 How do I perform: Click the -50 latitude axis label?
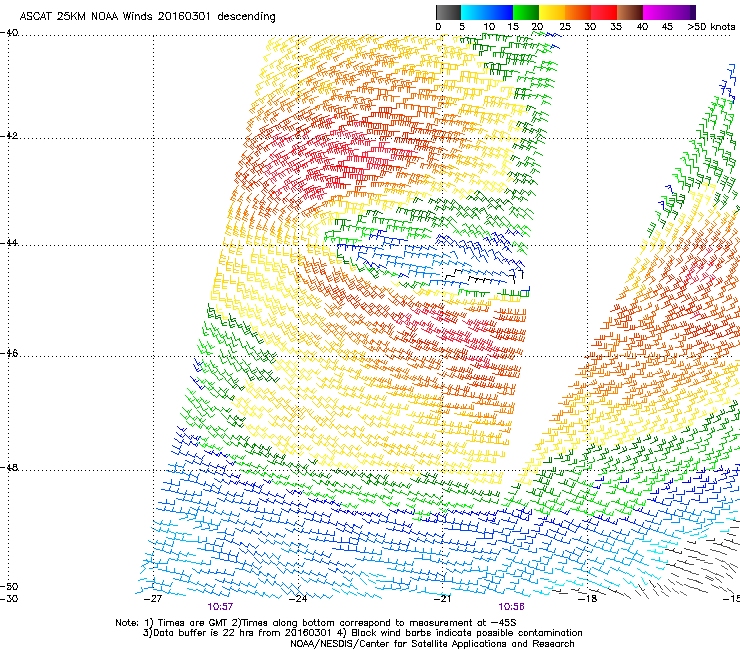pos(9,586)
